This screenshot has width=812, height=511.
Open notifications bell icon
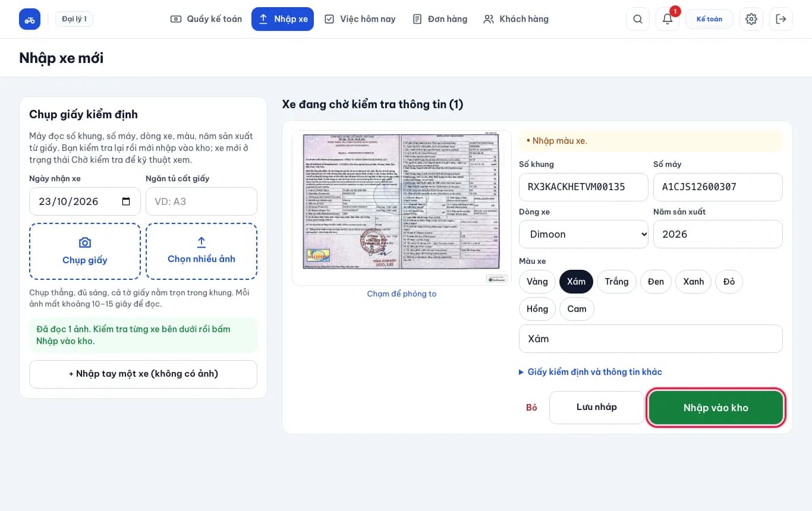[668, 19]
